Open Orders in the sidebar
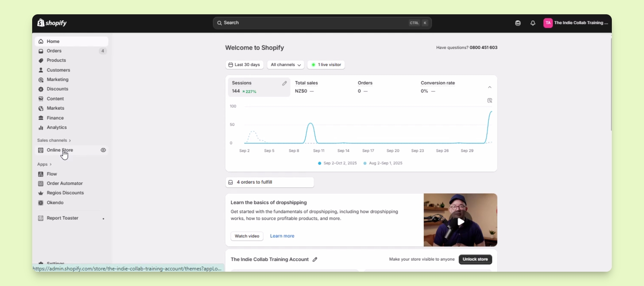The image size is (644, 286). coord(71,51)
